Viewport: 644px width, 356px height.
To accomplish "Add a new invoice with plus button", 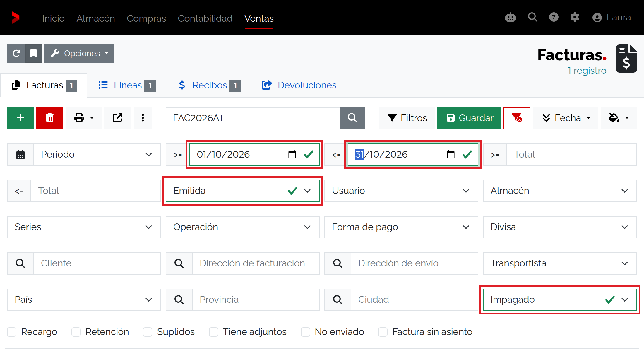I will pyautogui.click(x=20, y=118).
